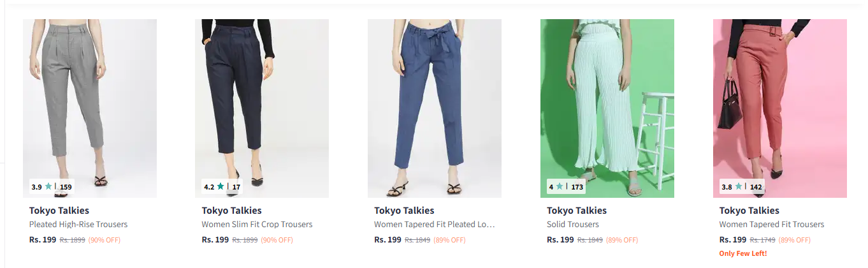Click the star icon on the 3.8 rating badge
This screenshot has width=868, height=268.
point(739,187)
